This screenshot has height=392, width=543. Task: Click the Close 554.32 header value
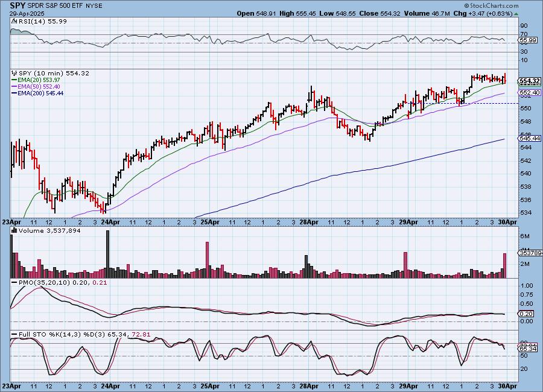tap(380, 13)
